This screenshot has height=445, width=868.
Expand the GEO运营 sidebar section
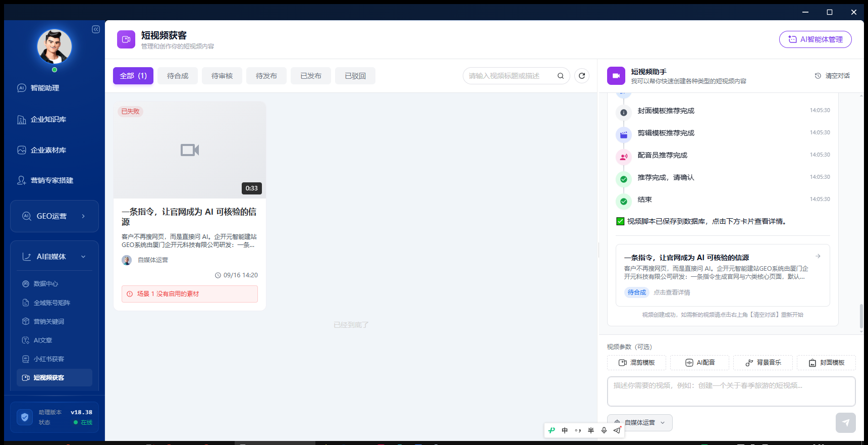[x=55, y=216]
